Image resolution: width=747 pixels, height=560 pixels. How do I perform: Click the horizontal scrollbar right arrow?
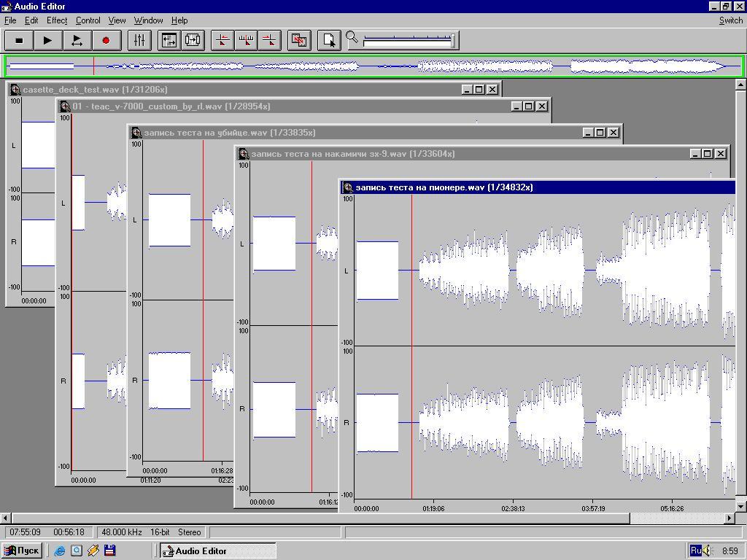pos(729,518)
